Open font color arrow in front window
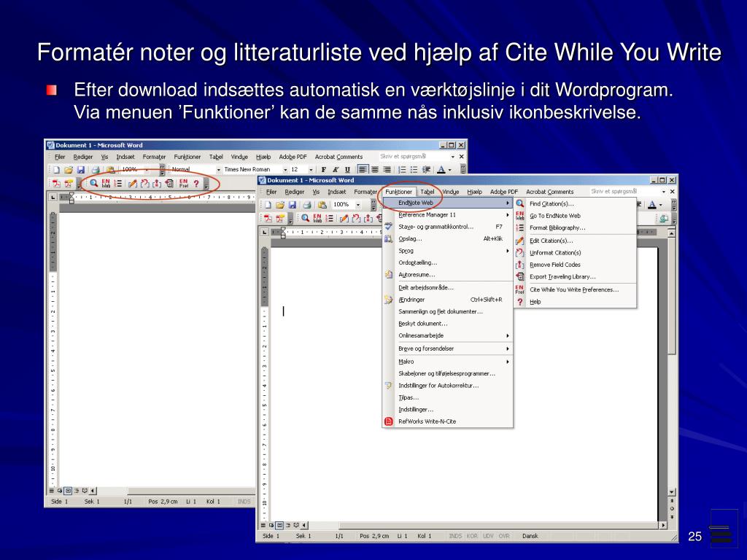The width and height of the screenshot is (747, 560). coord(661,205)
